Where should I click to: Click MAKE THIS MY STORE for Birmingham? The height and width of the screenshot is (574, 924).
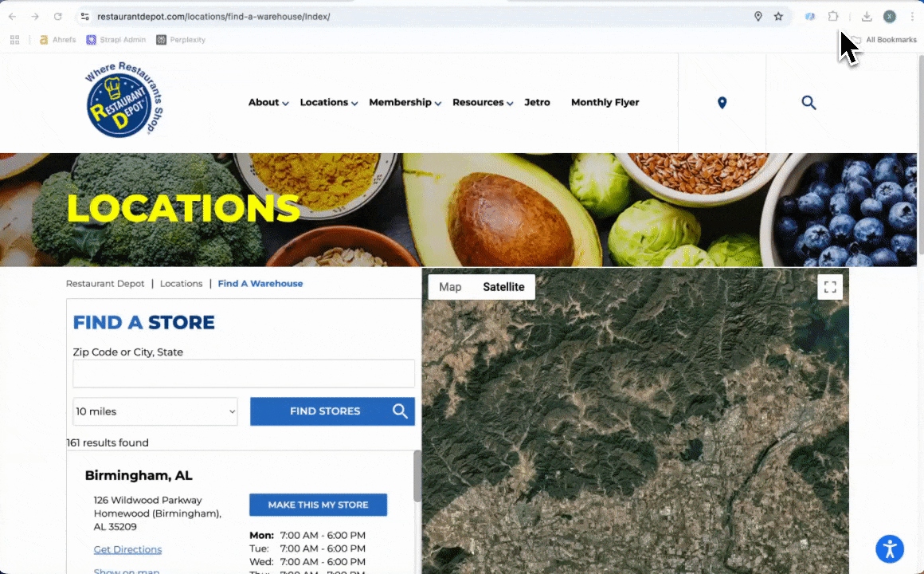[x=318, y=505]
